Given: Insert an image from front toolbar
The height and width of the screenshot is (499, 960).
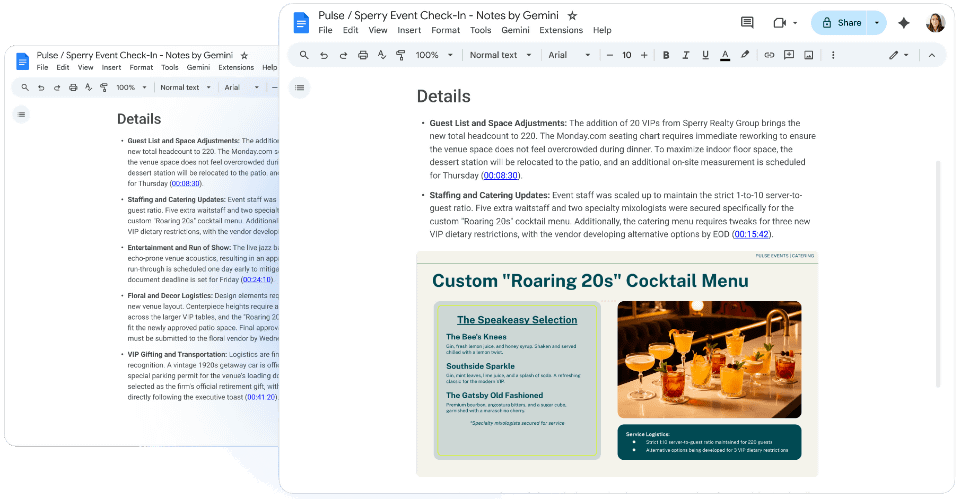Looking at the screenshot, I should point(809,55).
